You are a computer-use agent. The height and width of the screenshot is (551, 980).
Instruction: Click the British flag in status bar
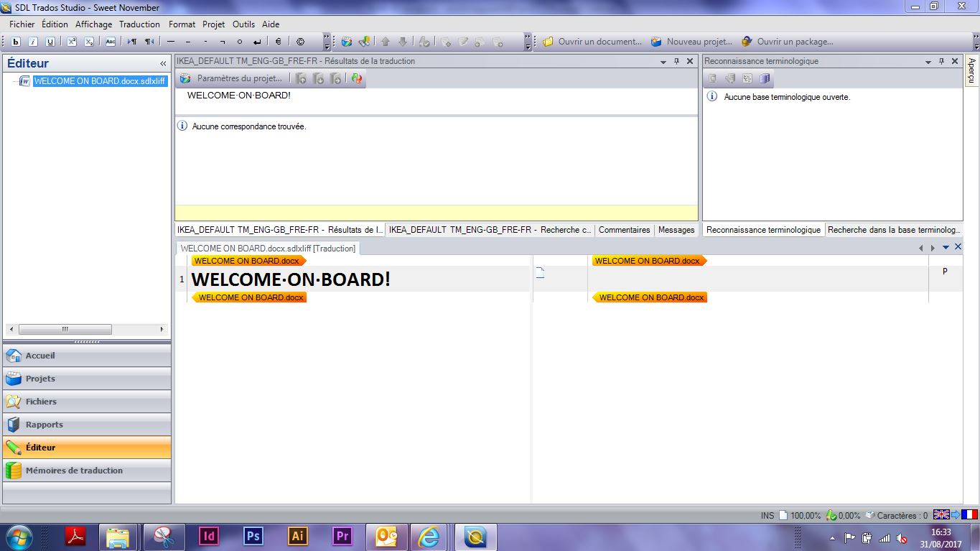941,514
